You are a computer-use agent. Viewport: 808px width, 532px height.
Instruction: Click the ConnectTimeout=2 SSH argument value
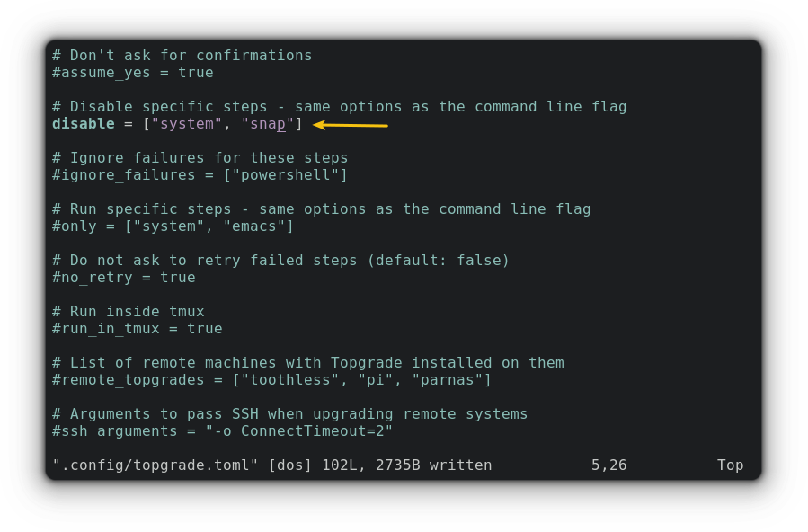[x=315, y=430]
